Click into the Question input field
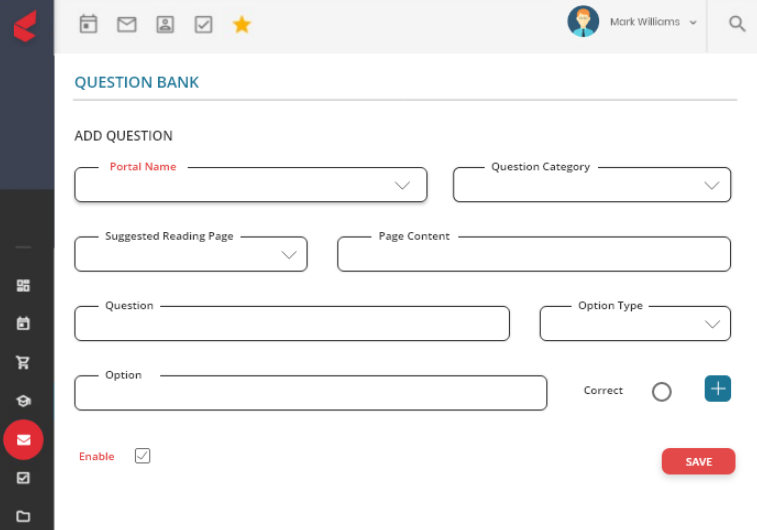 click(292, 323)
